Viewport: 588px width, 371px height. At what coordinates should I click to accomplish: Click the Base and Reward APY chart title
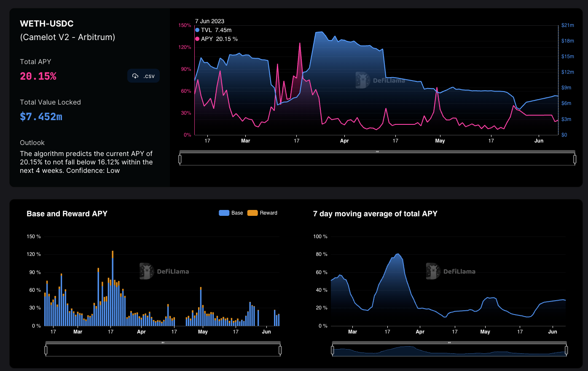pyautogui.click(x=67, y=214)
